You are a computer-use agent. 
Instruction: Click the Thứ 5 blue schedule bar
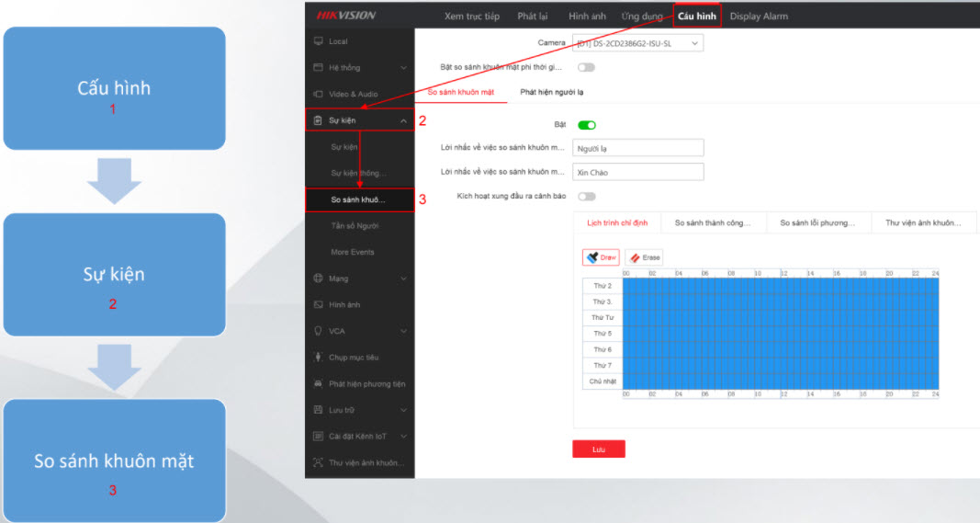[781, 334]
